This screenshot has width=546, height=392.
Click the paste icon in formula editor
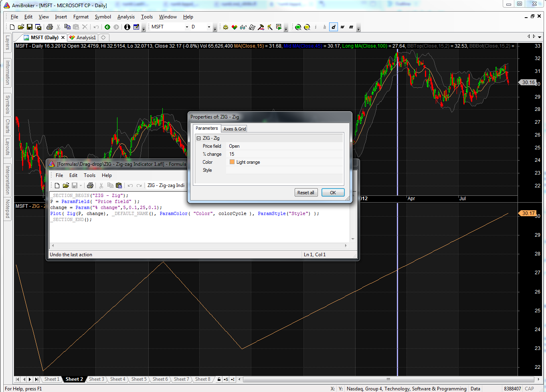[119, 185]
